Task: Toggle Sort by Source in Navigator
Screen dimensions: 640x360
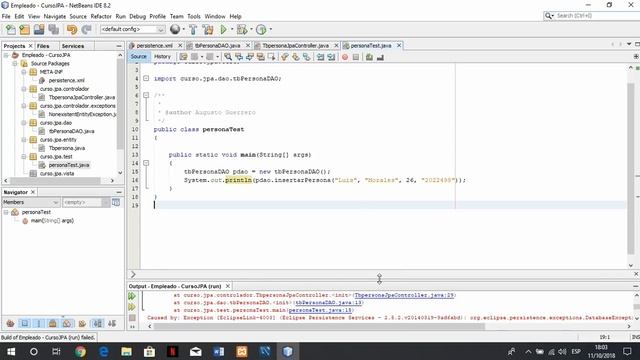Action: click(x=112, y=324)
